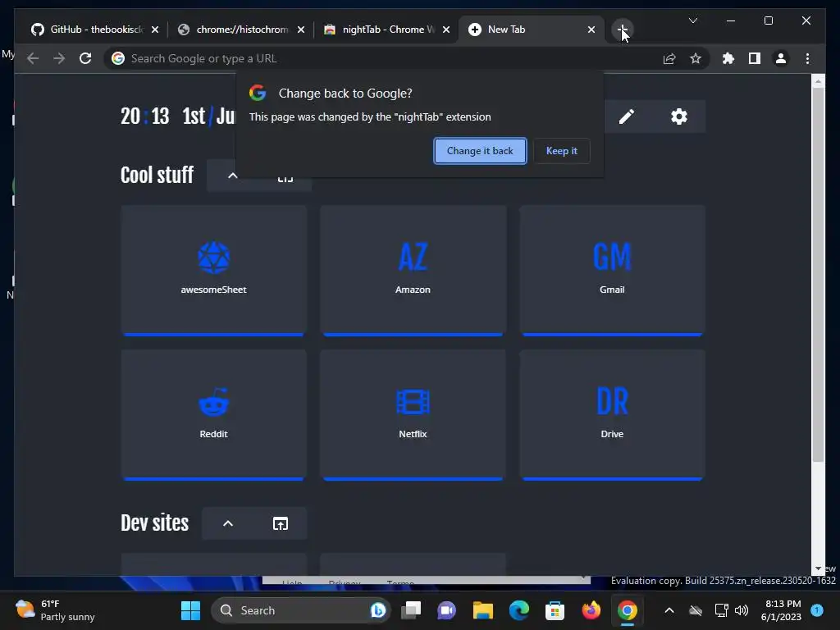Open the awesomeSheet bookmark tile
Viewport: 840px width, 630px height.
[x=214, y=271]
